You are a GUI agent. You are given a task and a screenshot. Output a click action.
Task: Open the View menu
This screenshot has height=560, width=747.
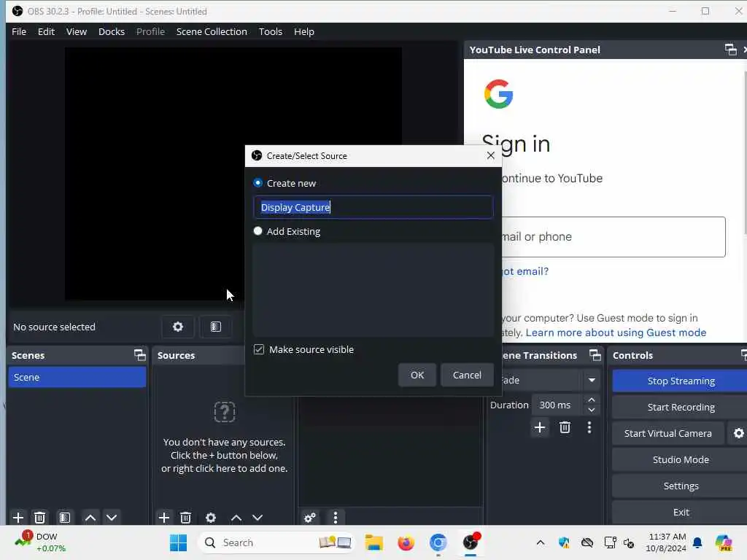(x=76, y=31)
